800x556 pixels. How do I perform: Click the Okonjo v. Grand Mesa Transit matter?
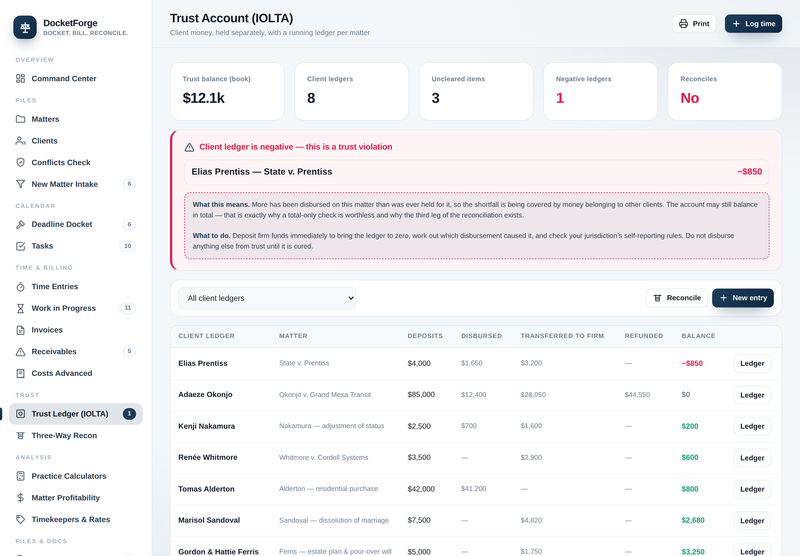[325, 395]
